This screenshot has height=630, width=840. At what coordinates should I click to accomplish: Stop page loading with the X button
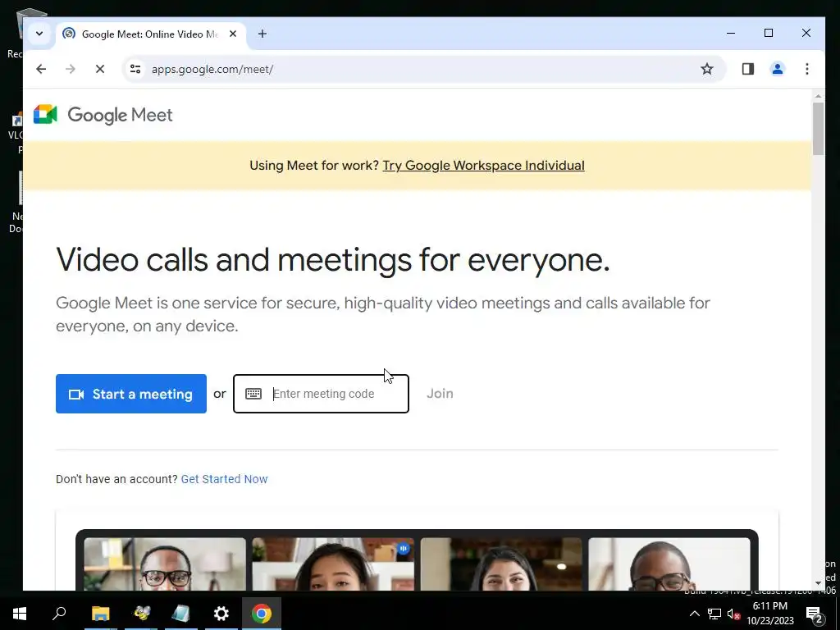pyautogui.click(x=99, y=69)
